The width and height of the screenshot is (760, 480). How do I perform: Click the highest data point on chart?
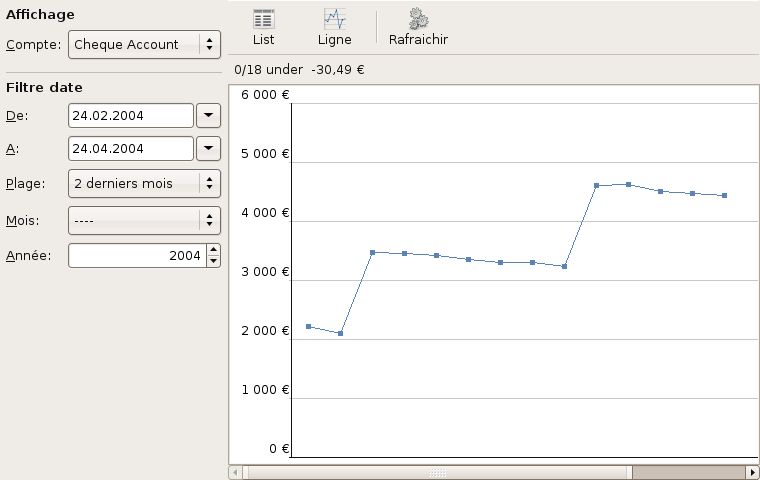tap(628, 184)
